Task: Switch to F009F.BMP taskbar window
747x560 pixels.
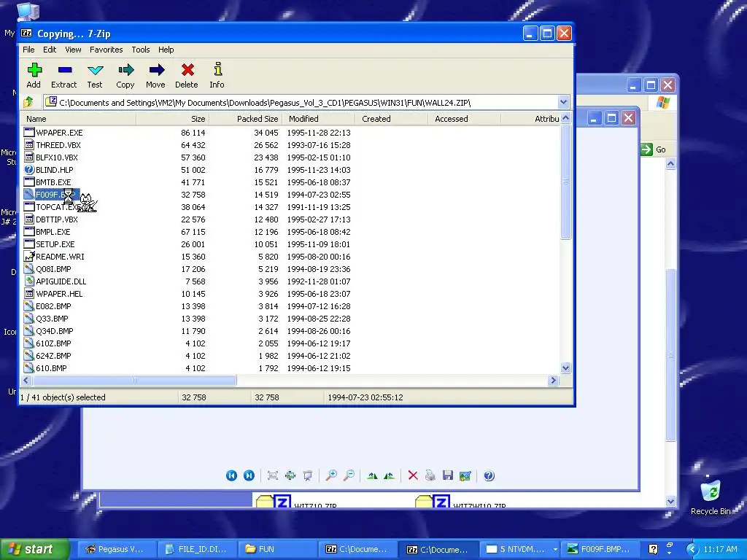Action: coord(600,549)
